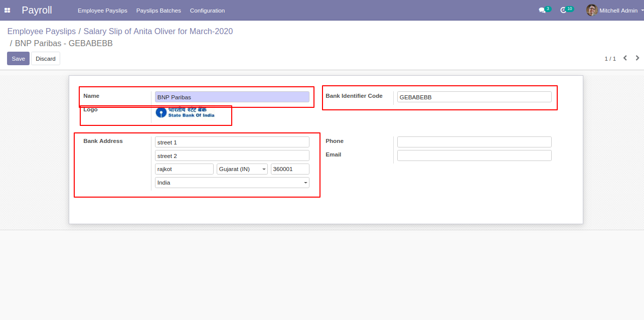644x320 pixels.
Task: Open Salary Slip of Anita Oliver breadcrumb
Action: (x=158, y=31)
